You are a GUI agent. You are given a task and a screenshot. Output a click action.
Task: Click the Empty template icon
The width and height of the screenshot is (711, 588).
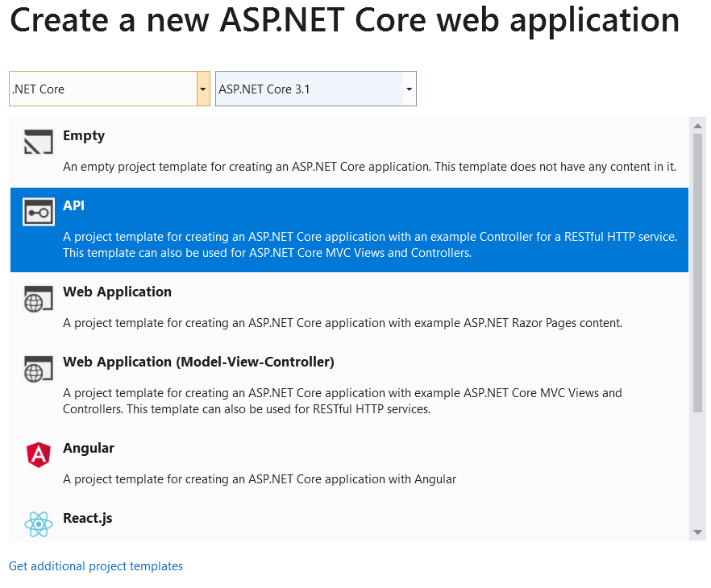pyautogui.click(x=38, y=143)
